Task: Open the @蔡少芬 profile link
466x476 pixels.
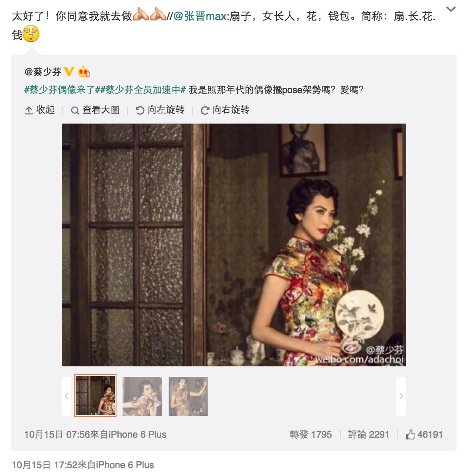Action: pyautogui.click(x=43, y=72)
